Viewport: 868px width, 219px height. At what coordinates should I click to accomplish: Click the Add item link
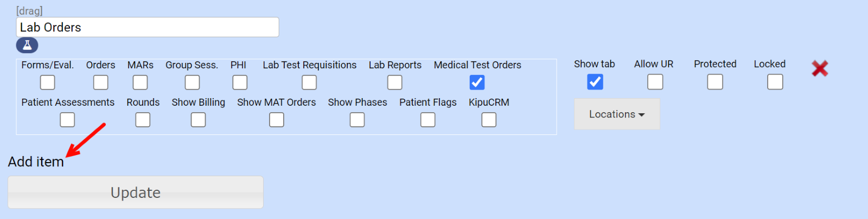pos(36,162)
